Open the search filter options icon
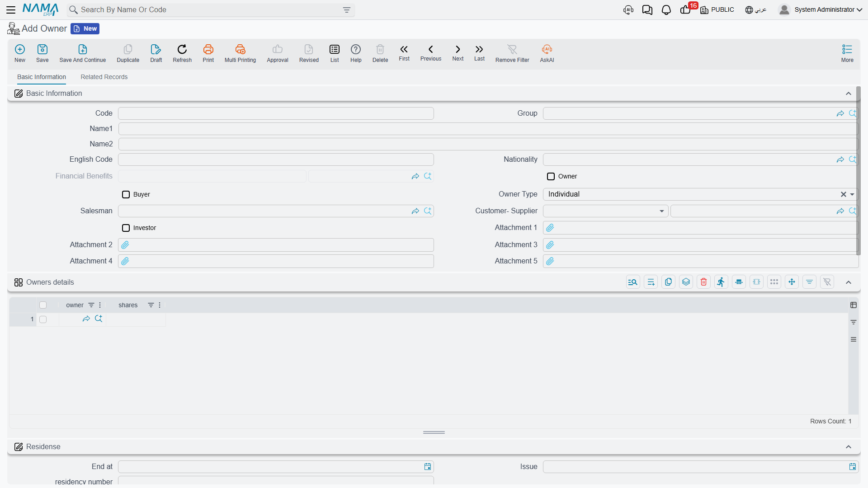 pyautogui.click(x=346, y=10)
